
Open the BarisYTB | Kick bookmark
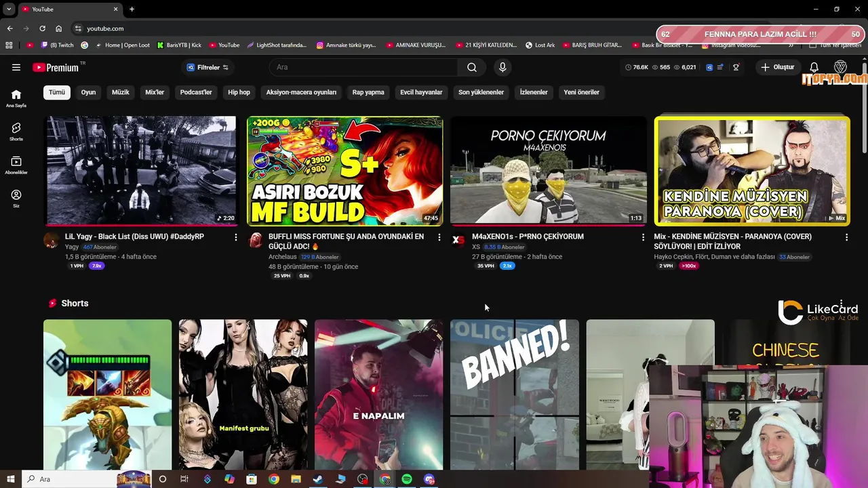click(x=179, y=45)
